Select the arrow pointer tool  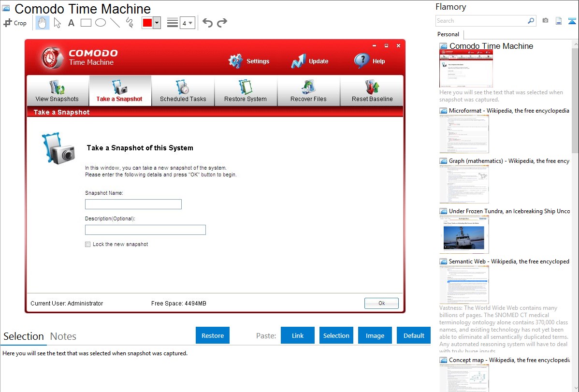pos(57,23)
